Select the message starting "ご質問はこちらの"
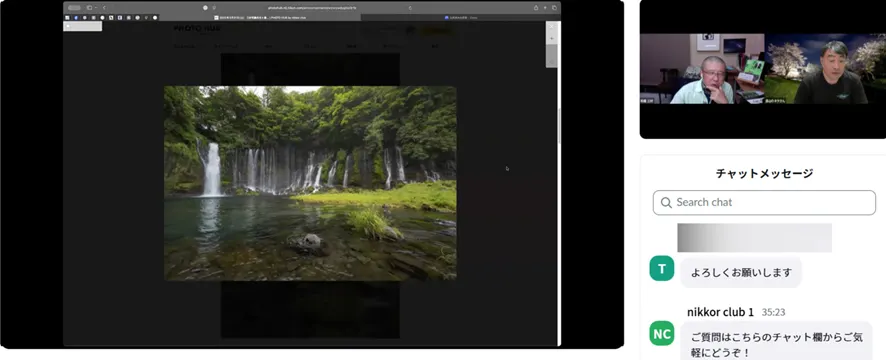Viewport: 886px width, 360px height. 777,342
